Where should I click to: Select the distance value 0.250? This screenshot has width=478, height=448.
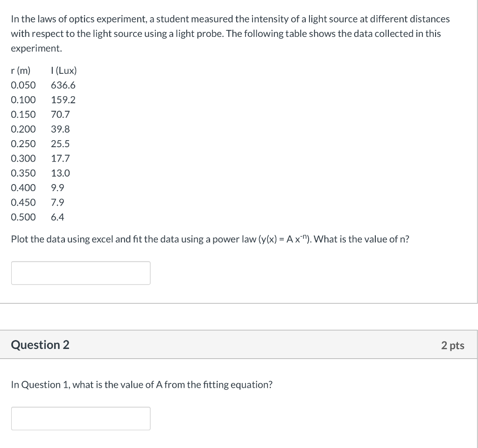coord(23,144)
